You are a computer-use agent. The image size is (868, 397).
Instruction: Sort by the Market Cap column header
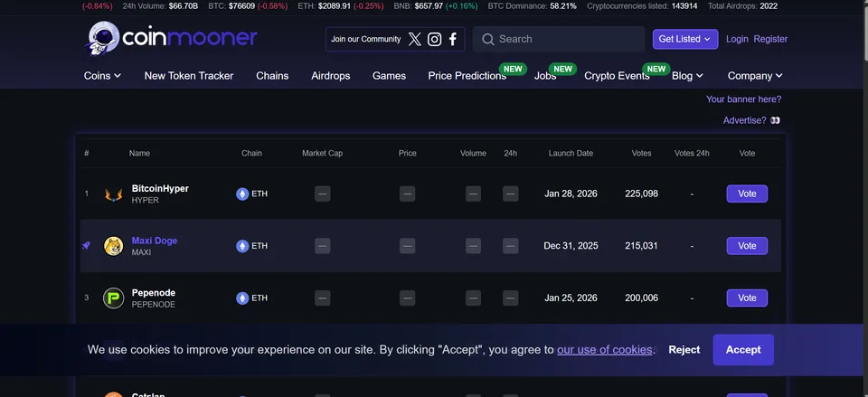pos(322,154)
